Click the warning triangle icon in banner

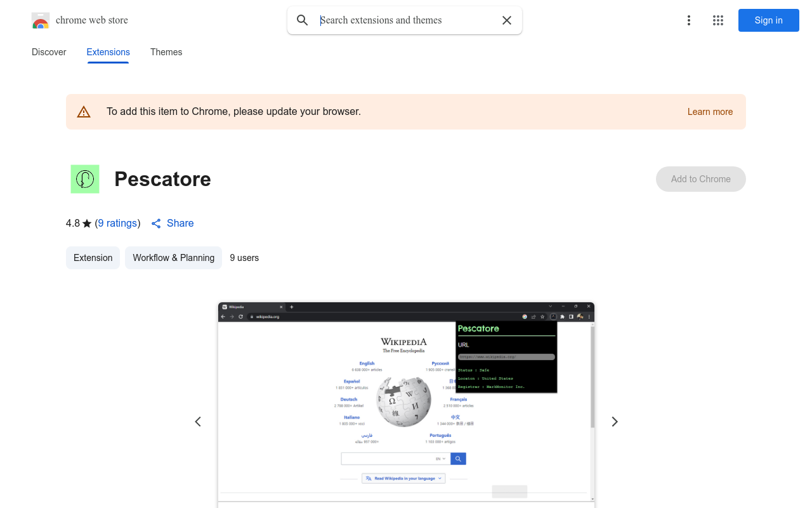pos(84,112)
